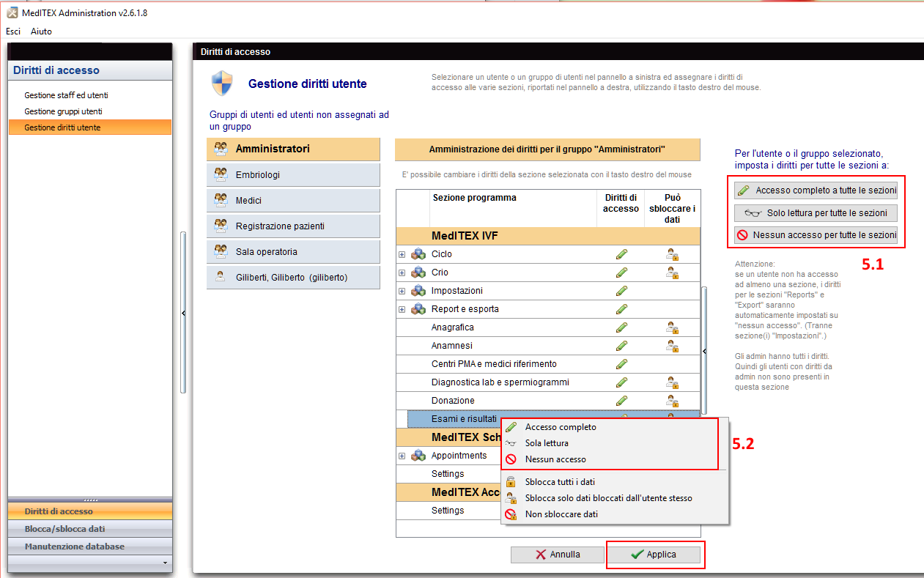Select the Settings row under MedITEX Accounting

(x=448, y=511)
